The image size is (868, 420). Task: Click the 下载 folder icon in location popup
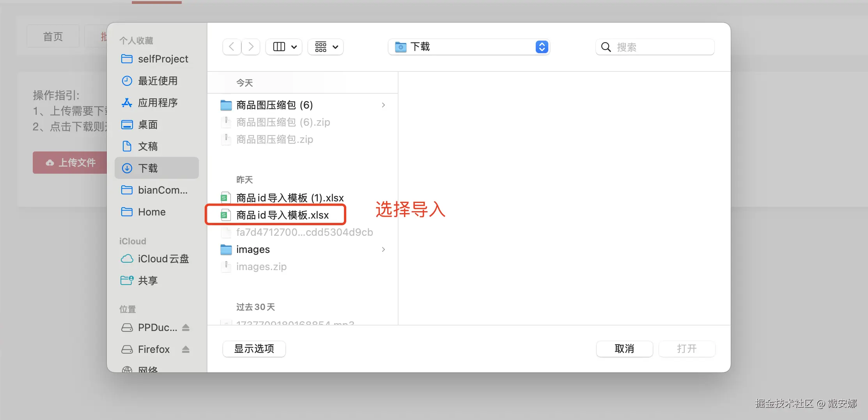pos(400,47)
